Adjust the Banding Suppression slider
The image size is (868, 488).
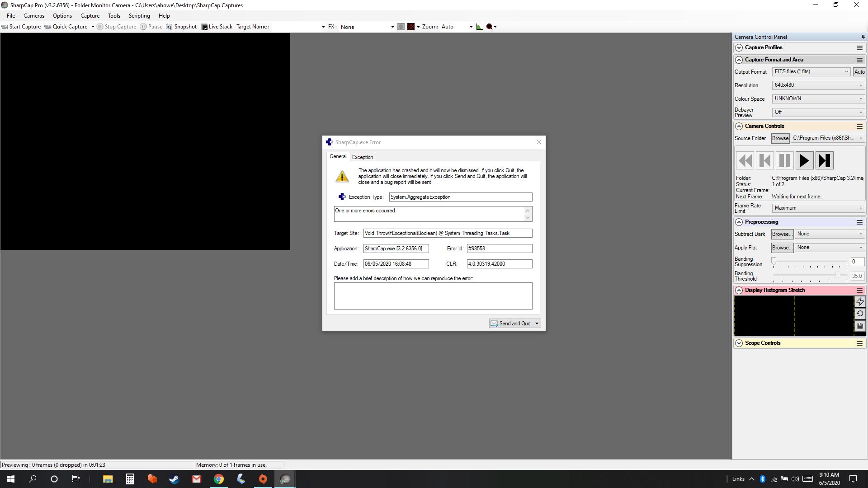pyautogui.click(x=810, y=262)
